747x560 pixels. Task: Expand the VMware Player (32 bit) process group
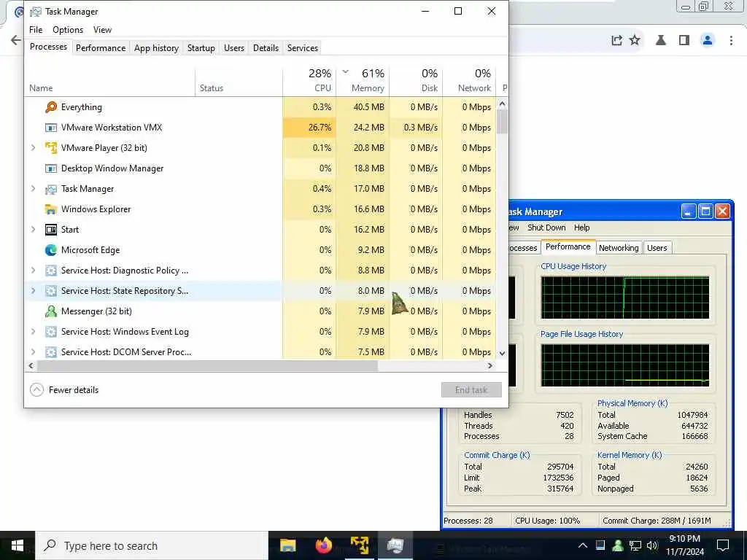[x=34, y=148]
